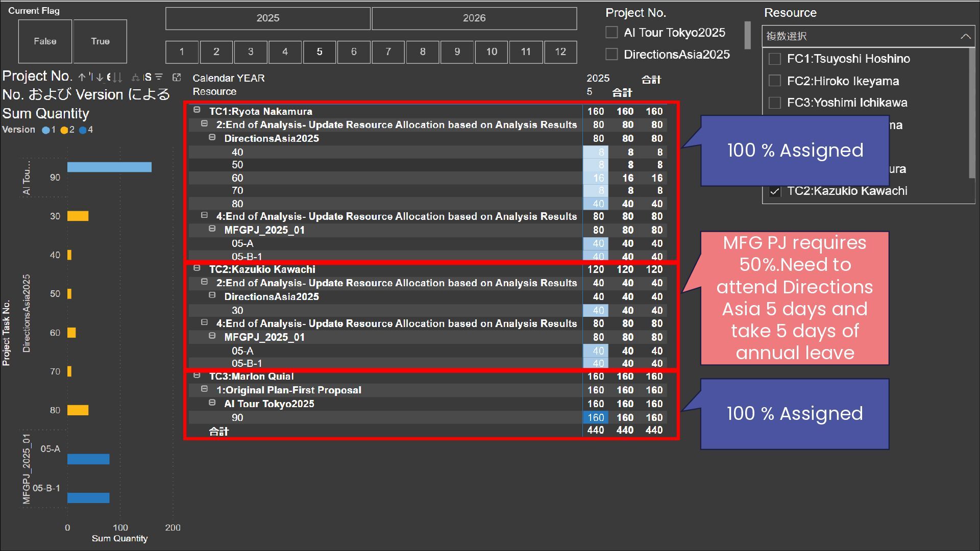Select the 2026 year slicer
980x551 pixels.
474,18
